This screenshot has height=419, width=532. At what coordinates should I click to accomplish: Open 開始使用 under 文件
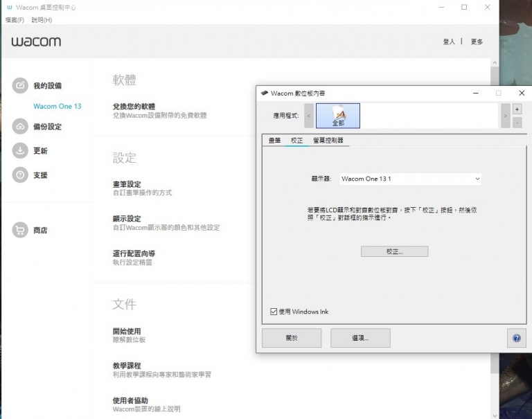pyautogui.click(x=127, y=331)
